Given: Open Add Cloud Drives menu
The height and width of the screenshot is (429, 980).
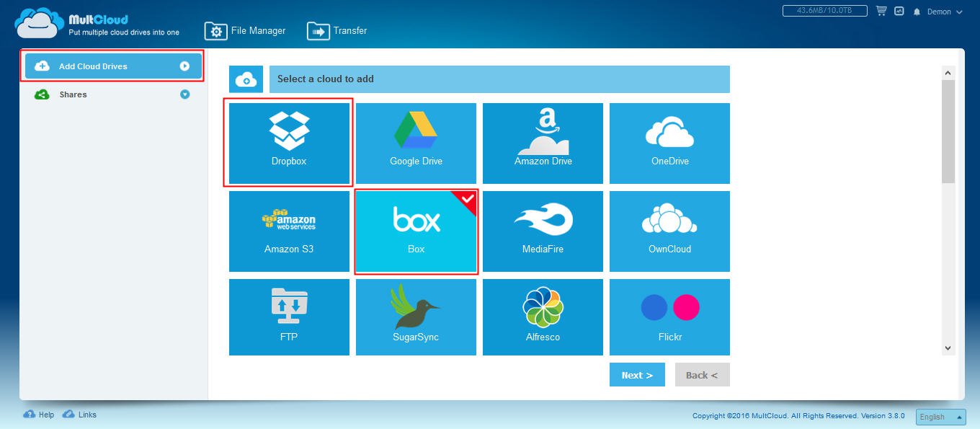Looking at the screenshot, I should [x=112, y=66].
